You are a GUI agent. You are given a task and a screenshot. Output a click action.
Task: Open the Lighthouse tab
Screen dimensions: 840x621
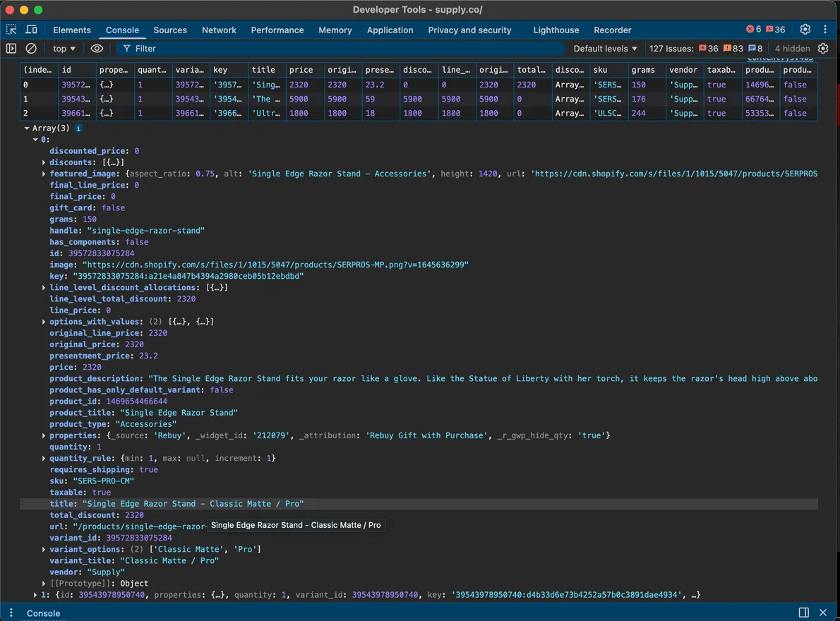point(556,30)
